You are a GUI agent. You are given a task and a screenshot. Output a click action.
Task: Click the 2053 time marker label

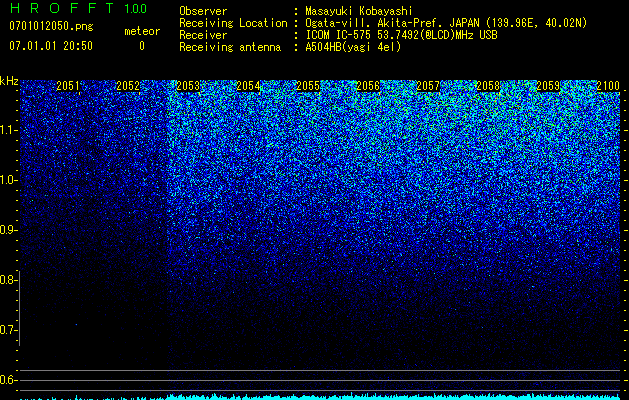click(x=188, y=86)
